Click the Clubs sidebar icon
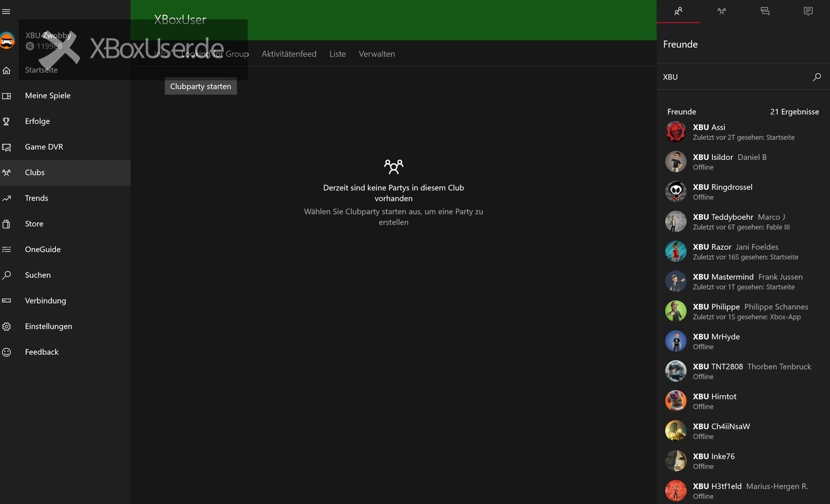The width and height of the screenshot is (830, 504). click(x=6, y=173)
